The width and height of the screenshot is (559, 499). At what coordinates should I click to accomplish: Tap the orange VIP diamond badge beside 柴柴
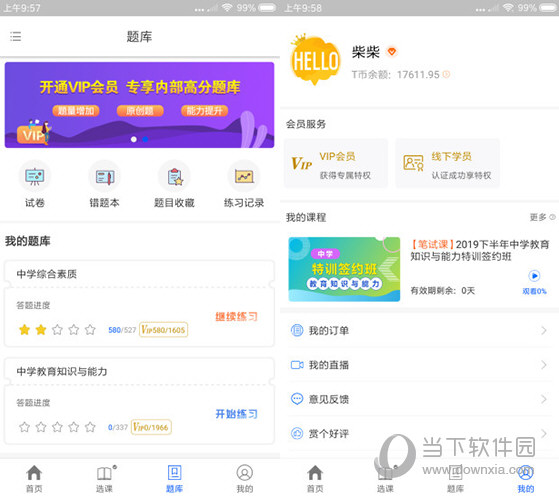(x=392, y=52)
